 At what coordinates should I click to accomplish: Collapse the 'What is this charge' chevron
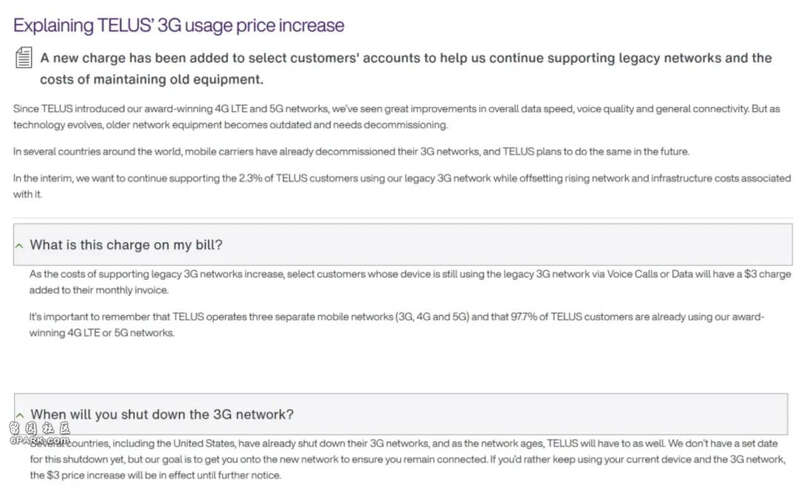[19, 246]
